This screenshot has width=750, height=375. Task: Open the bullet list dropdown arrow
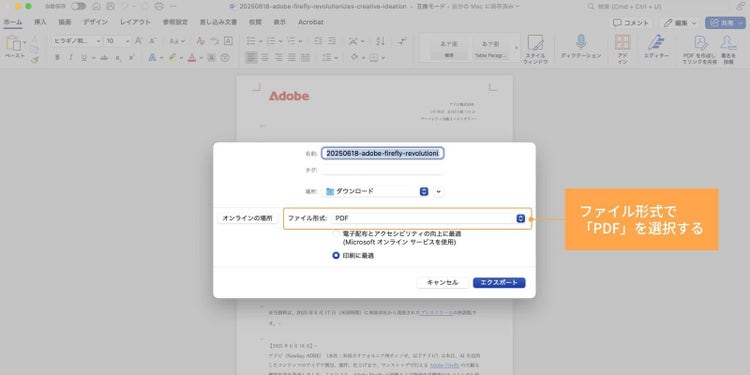pyautogui.click(x=261, y=42)
